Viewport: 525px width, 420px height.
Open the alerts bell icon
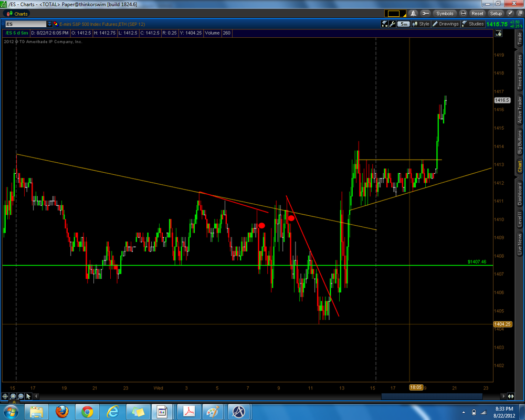coord(414,14)
